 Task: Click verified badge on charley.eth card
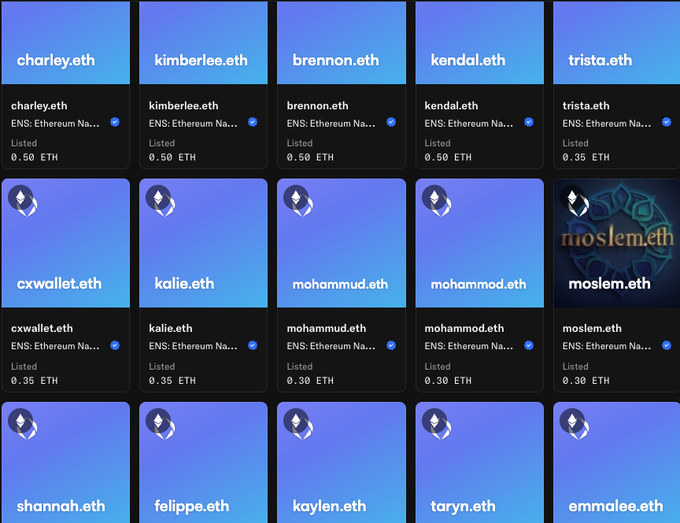click(115, 122)
